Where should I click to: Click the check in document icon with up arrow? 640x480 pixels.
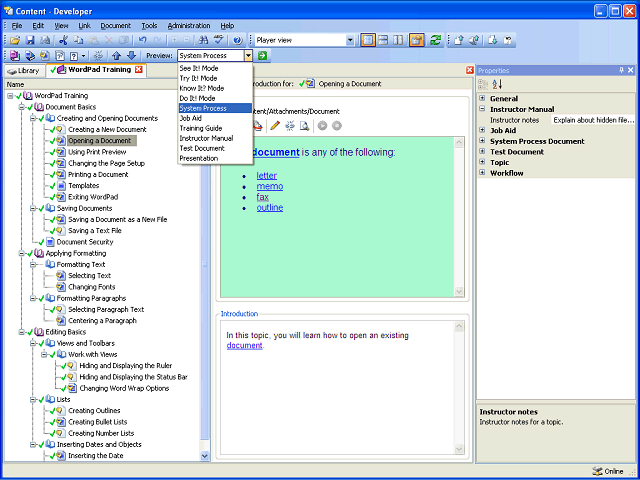(x=459, y=40)
